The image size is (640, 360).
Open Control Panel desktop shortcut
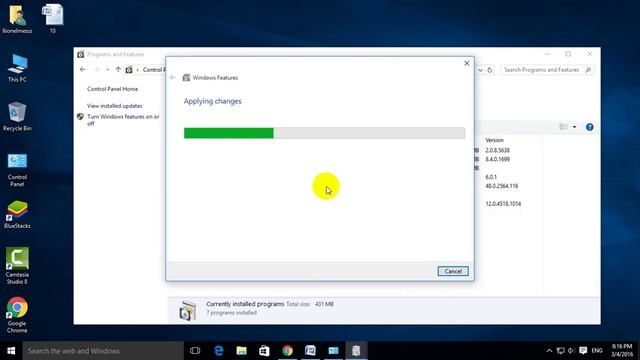click(x=17, y=170)
